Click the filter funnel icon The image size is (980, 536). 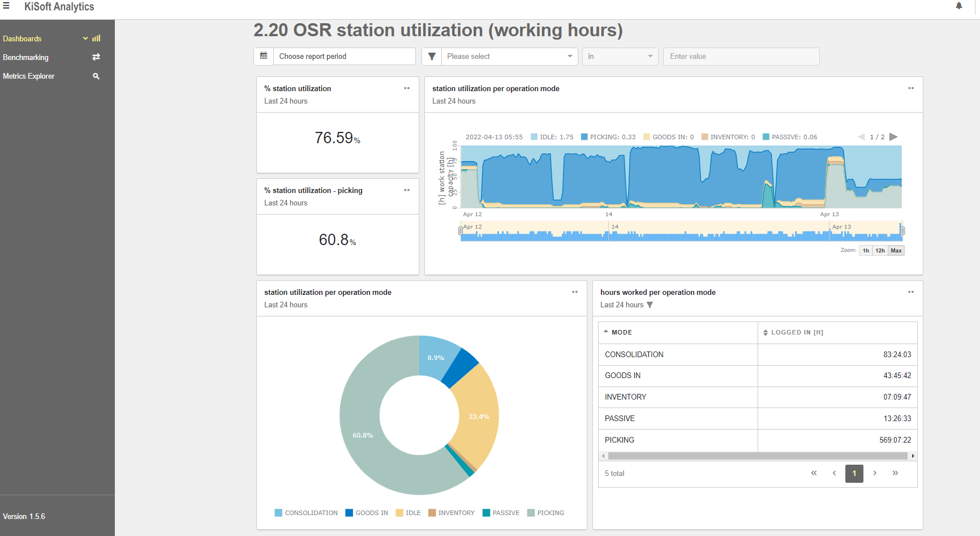[432, 56]
